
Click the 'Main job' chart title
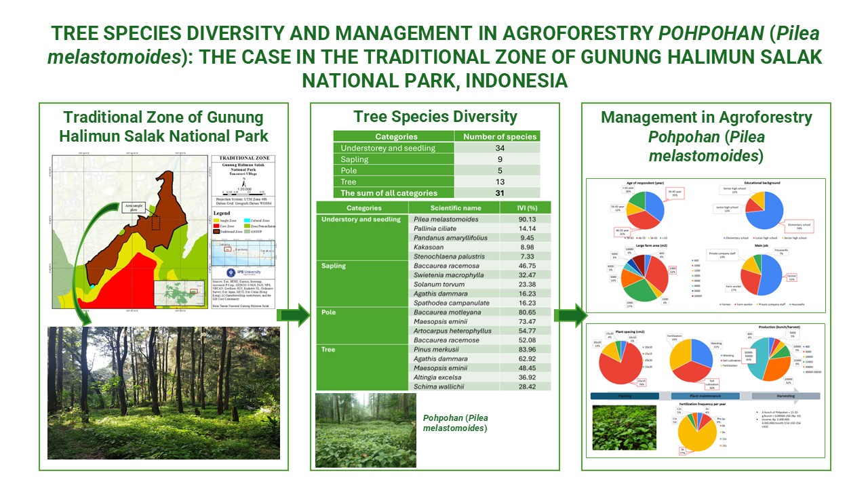tap(761, 245)
